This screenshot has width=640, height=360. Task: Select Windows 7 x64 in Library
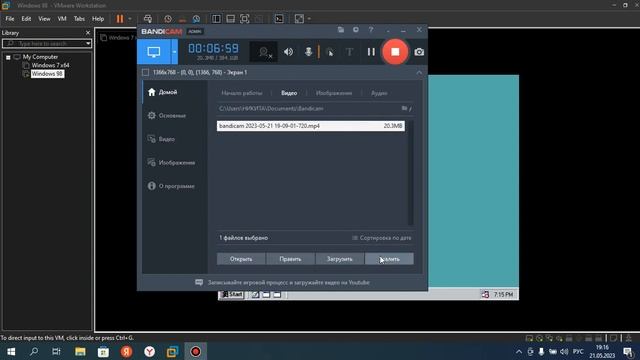pos(50,65)
